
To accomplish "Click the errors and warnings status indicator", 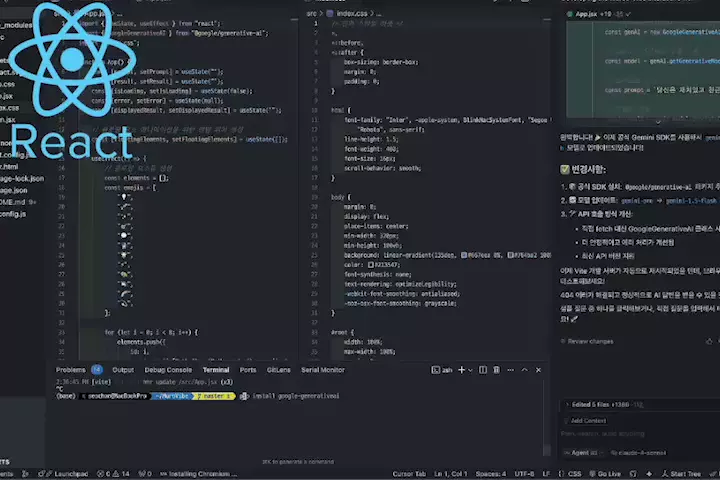I will [x=113, y=474].
